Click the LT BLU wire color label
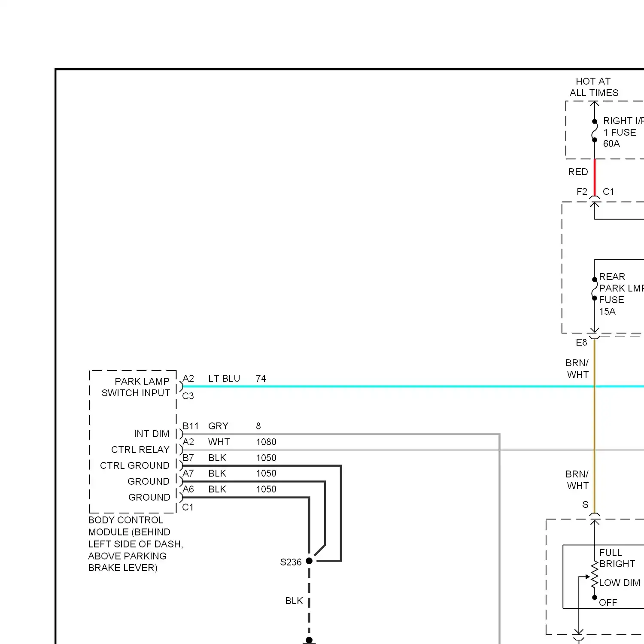The height and width of the screenshot is (644, 644). (x=224, y=379)
